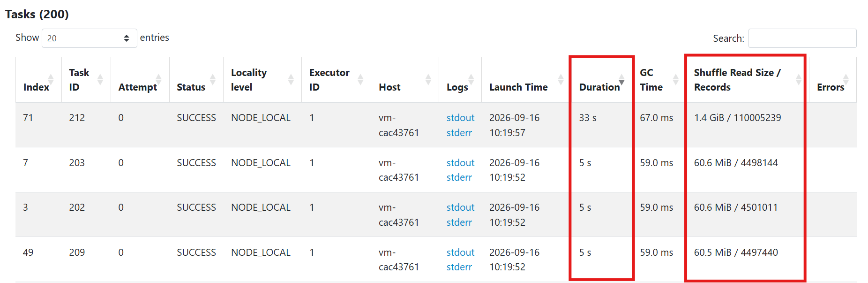
Task: View stdout log for task 202
Action: 460,207
